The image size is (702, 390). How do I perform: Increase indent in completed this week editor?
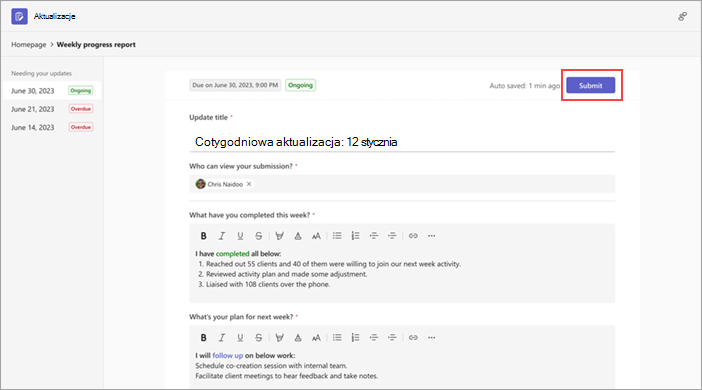392,236
